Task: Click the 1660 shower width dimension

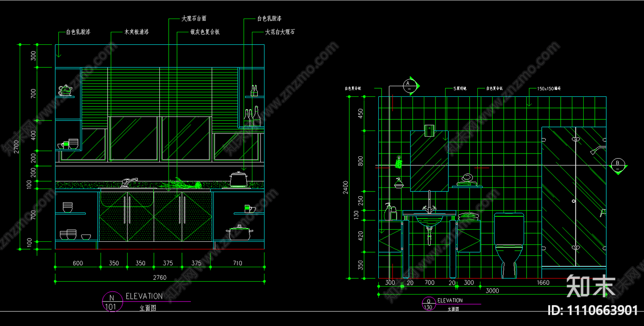Action: [543, 282]
